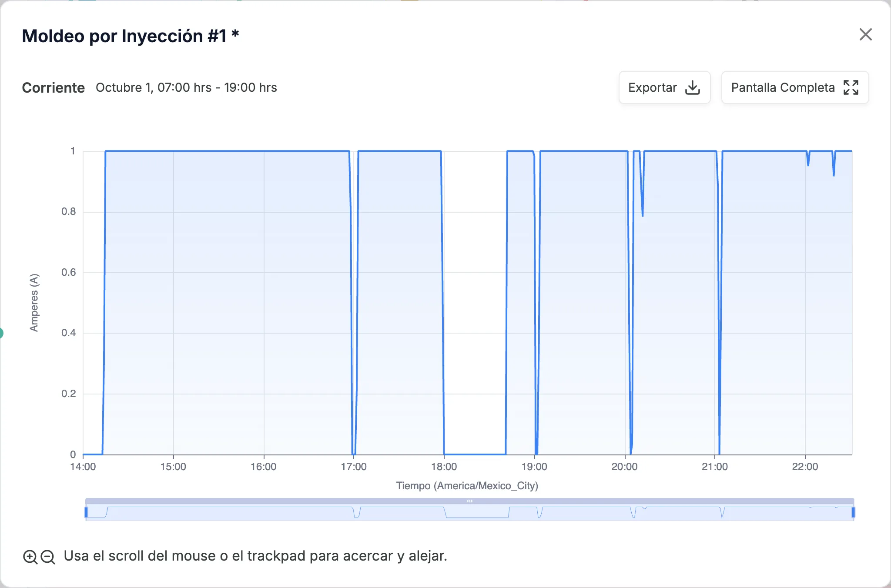Viewport: 891px width, 588px height.
Task: Close the Moldeo por Inyección #1 dialog
Action: click(865, 35)
